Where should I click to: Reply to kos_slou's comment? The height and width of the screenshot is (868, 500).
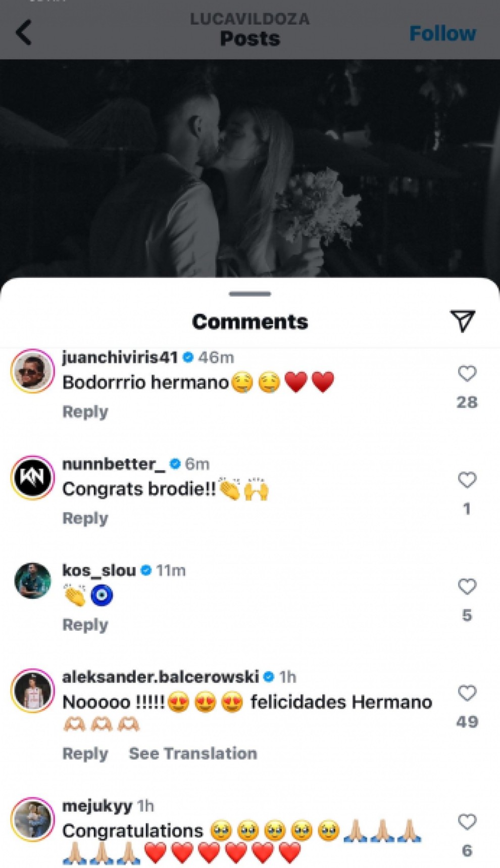85,625
